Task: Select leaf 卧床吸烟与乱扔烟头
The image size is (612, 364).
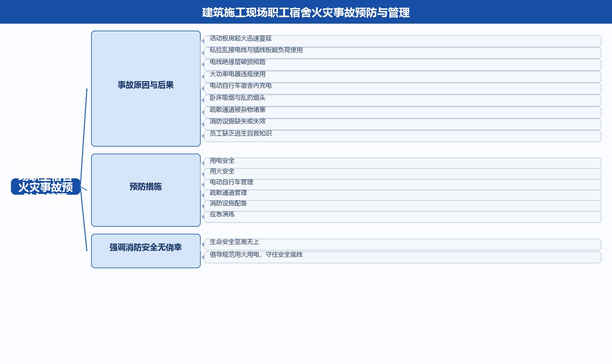Action: pos(403,100)
